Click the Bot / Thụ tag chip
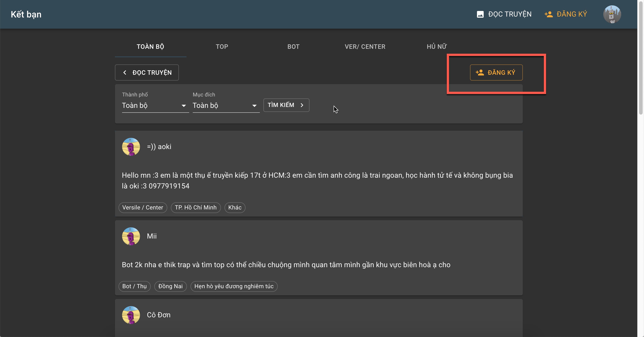The image size is (644, 337). (x=134, y=286)
